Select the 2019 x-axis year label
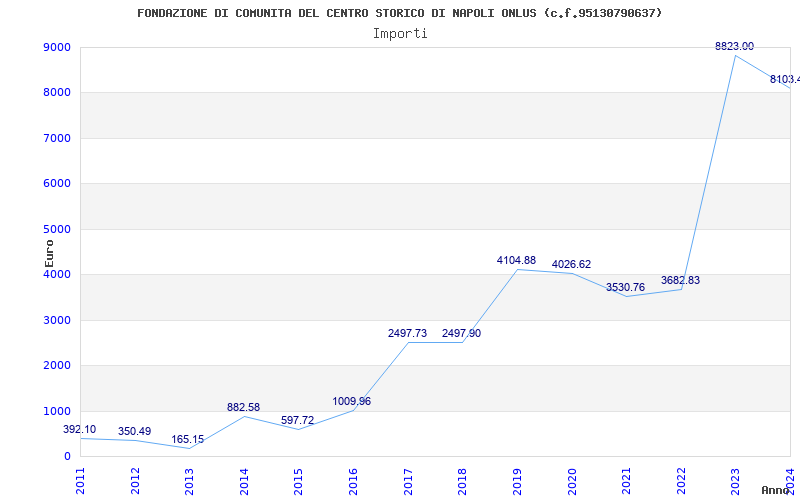Image resolution: width=800 pixels, height=500 pixels. tap(517, 481)
